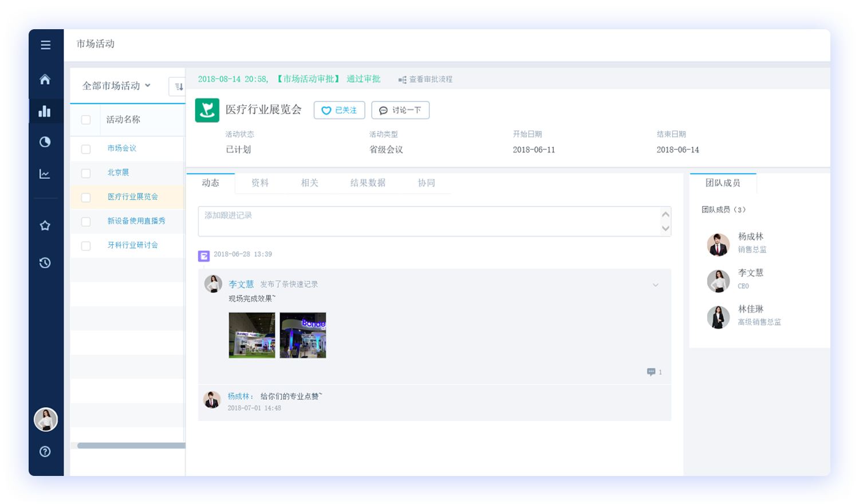
Task: Open the 医疗行业展览会 link in the list
Action: tap(133, 196)
